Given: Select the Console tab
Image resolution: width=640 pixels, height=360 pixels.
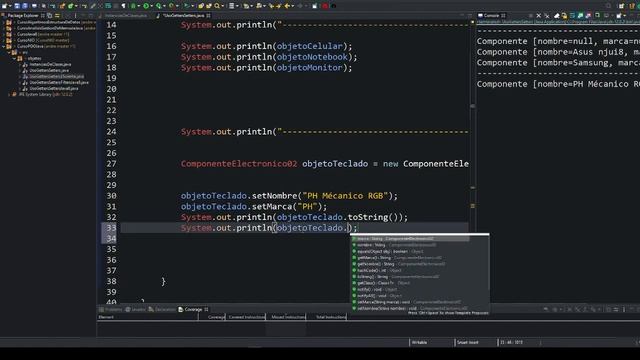Looking at the screenshot, I should [491, 16].
